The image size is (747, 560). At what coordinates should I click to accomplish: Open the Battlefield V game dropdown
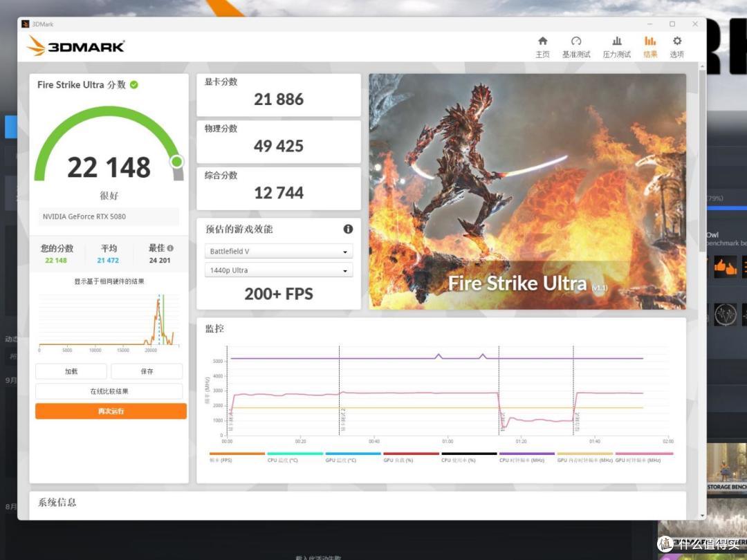click(279, 251)
